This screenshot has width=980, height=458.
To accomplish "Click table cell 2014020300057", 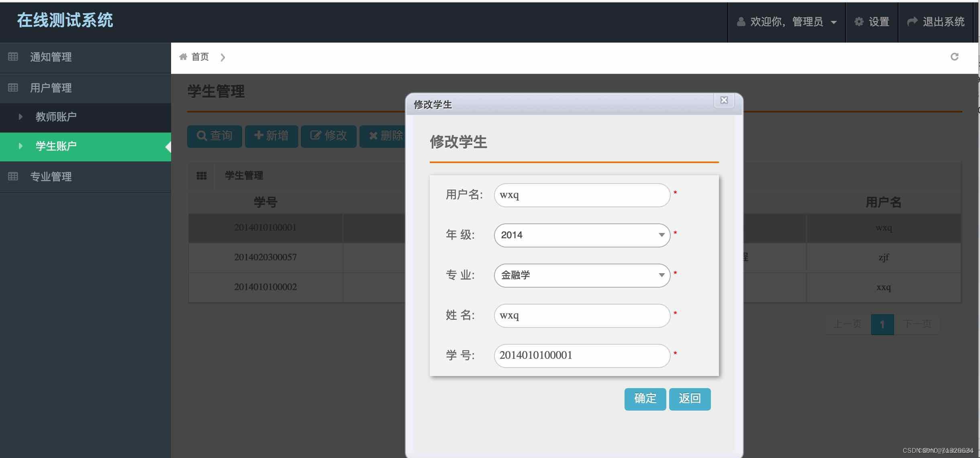I will pos(265,258).
